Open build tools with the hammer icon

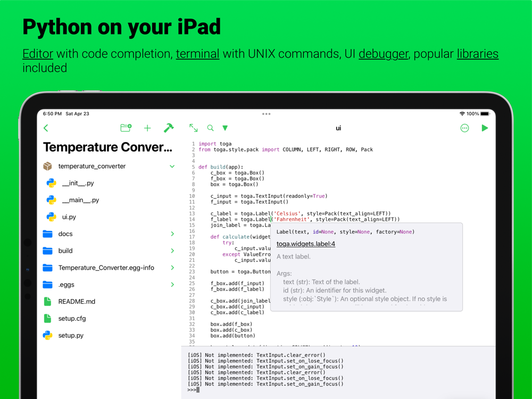(169, 128)
